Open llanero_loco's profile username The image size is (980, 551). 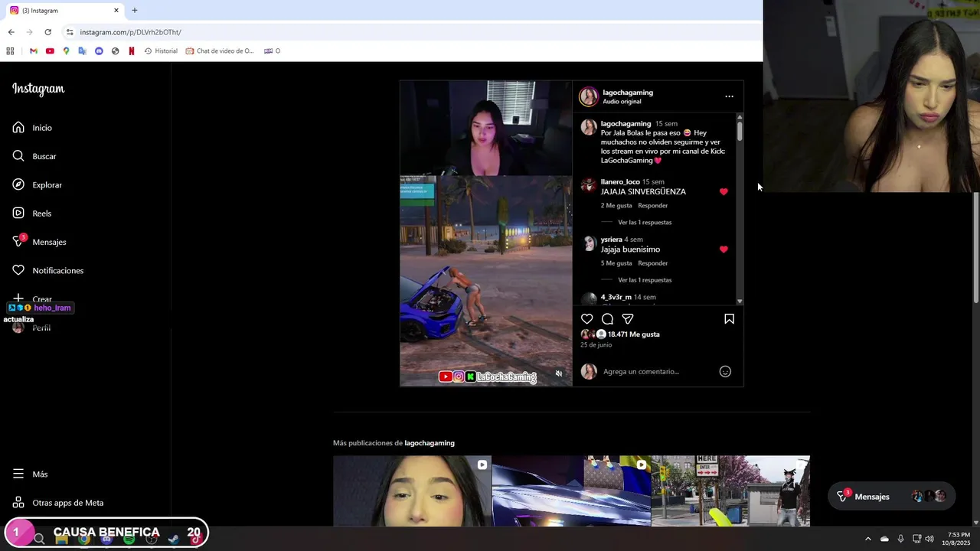(x=620, y=182)
